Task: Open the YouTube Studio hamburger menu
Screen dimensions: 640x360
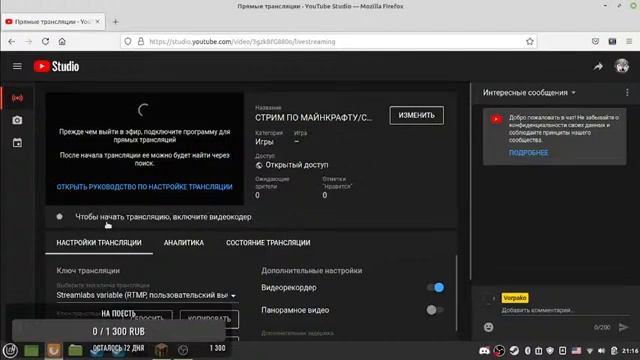Action: [17, 66]
